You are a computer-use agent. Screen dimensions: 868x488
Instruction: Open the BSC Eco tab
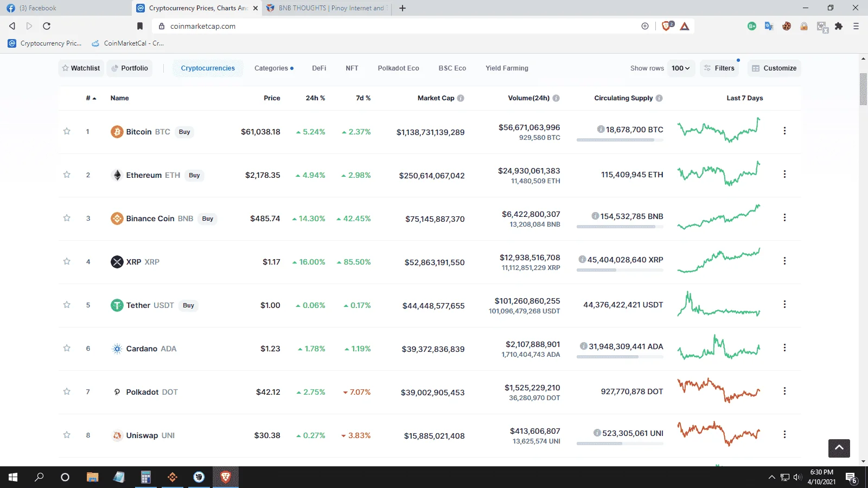point(452,68)
